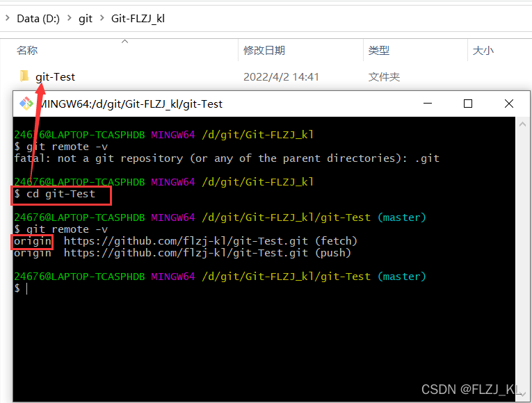The image size is (532, 403).
Task: Sort files by 大小 column header
Action: [483, 51]
